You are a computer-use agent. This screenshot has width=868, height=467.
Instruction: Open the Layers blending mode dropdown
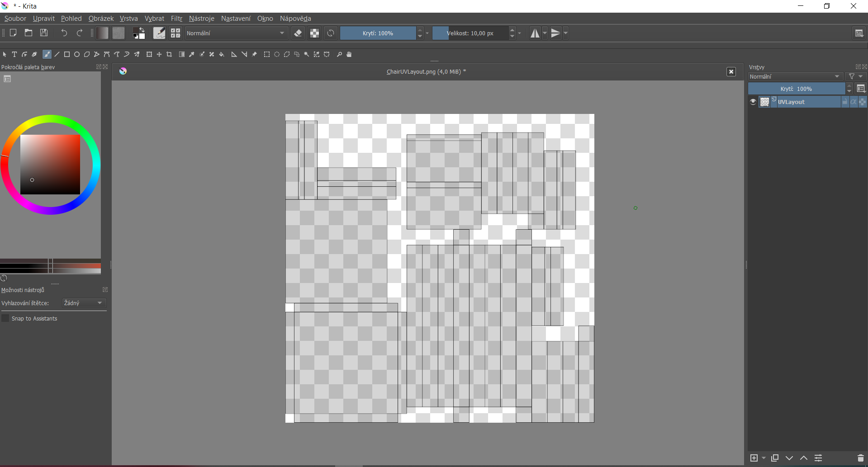point(795,76)
